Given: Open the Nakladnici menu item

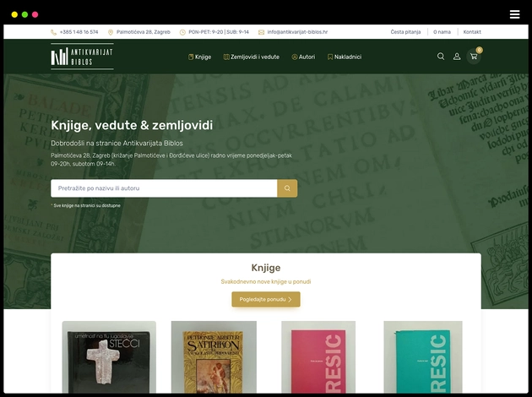Looking at the screenshot, I should pos(345,57).
